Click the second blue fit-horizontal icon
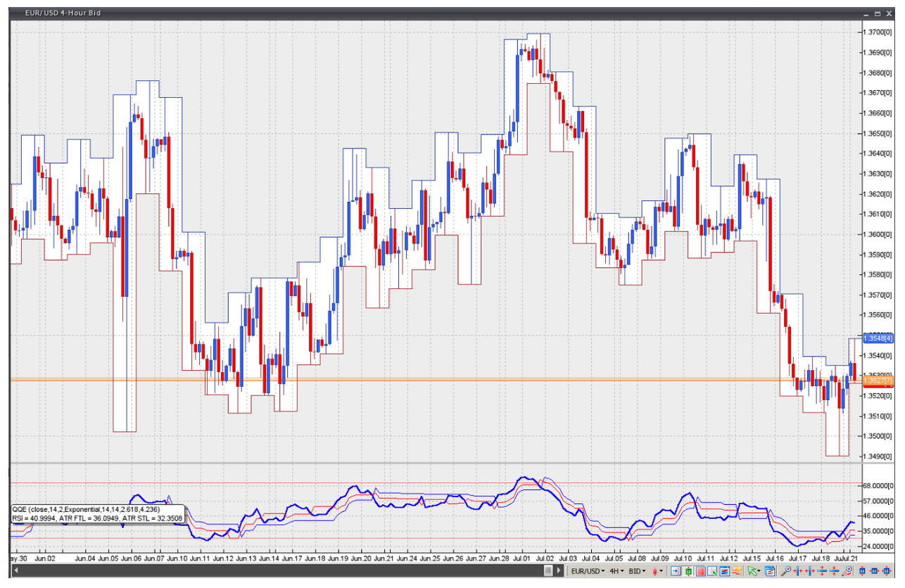The height and width of the screenshot is (588, 905). coord(873,570)
